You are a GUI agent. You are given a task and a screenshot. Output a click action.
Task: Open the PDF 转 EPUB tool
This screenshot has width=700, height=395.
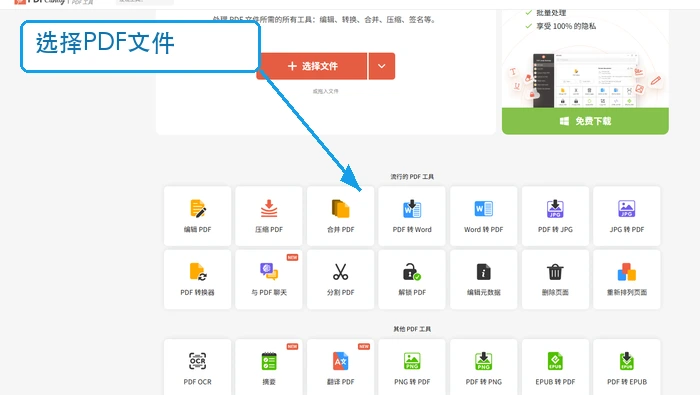coord(627,367)
